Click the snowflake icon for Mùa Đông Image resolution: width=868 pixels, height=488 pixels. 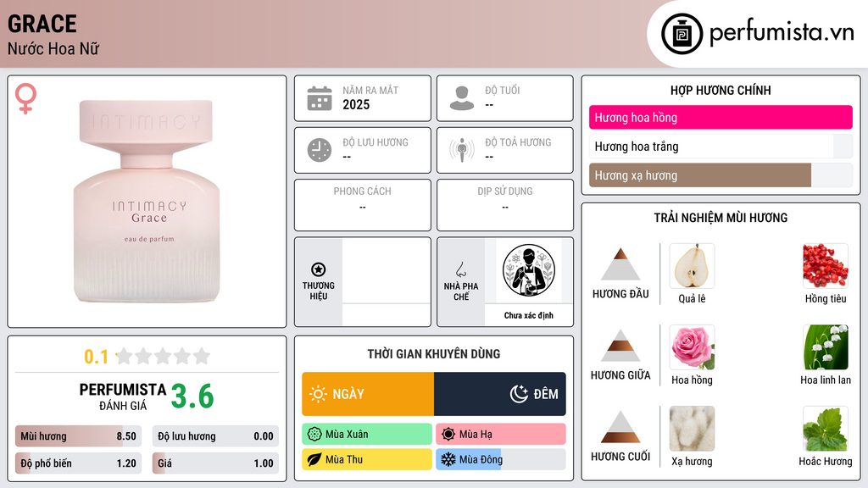click(448, 459)
